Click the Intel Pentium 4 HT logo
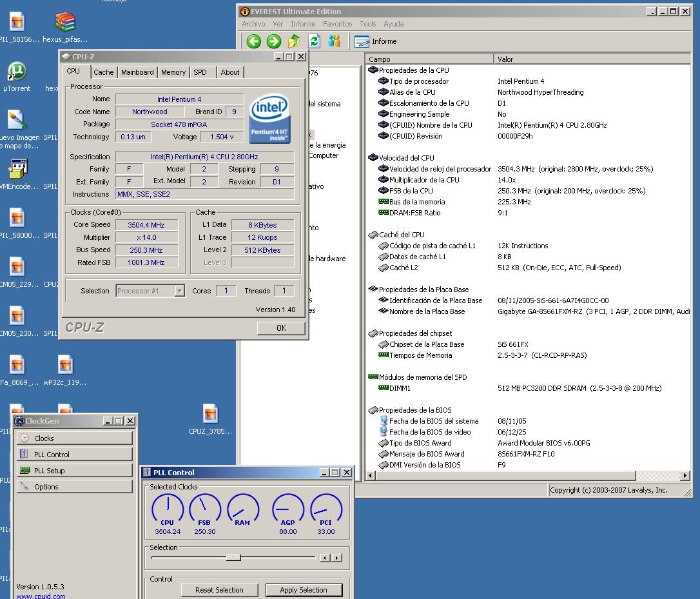The image size is (700, 599). (269, 118)
